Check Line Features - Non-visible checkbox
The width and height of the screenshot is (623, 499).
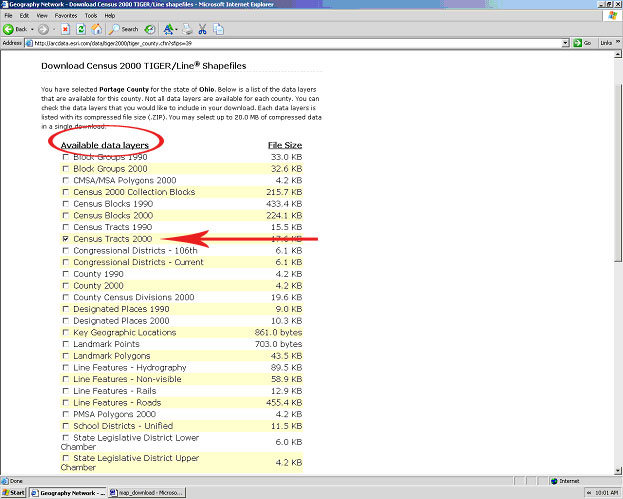[x=66, y=379]
